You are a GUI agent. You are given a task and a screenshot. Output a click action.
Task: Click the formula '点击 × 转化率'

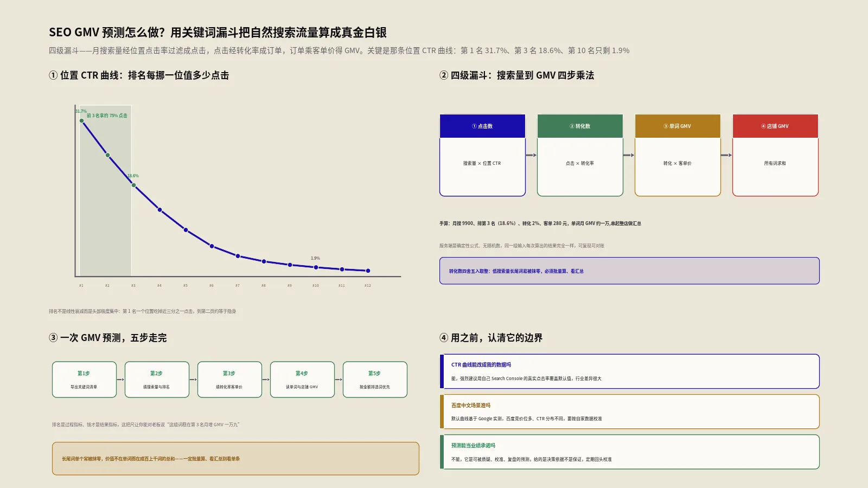coord(580,163)
